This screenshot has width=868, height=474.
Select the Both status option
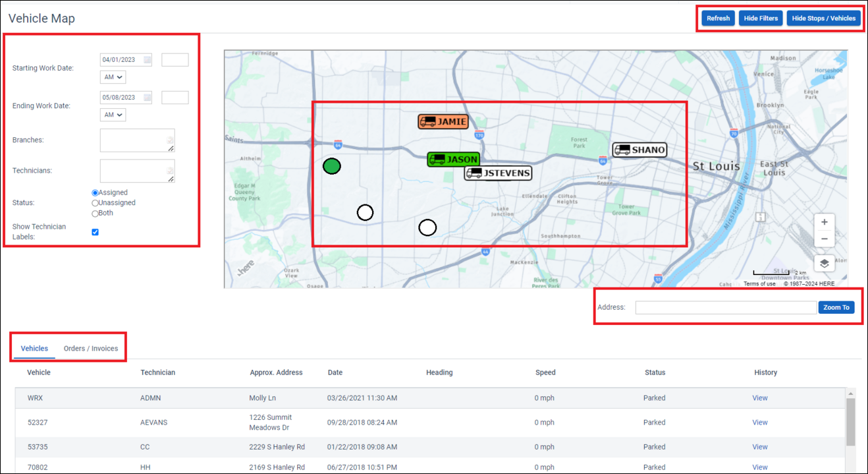94,213
